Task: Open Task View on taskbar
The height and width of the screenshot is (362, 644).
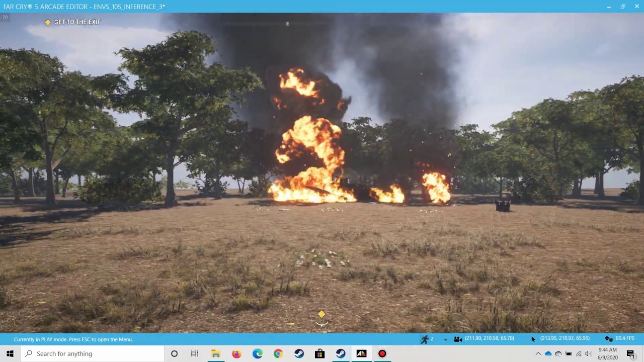Action: 195,353
